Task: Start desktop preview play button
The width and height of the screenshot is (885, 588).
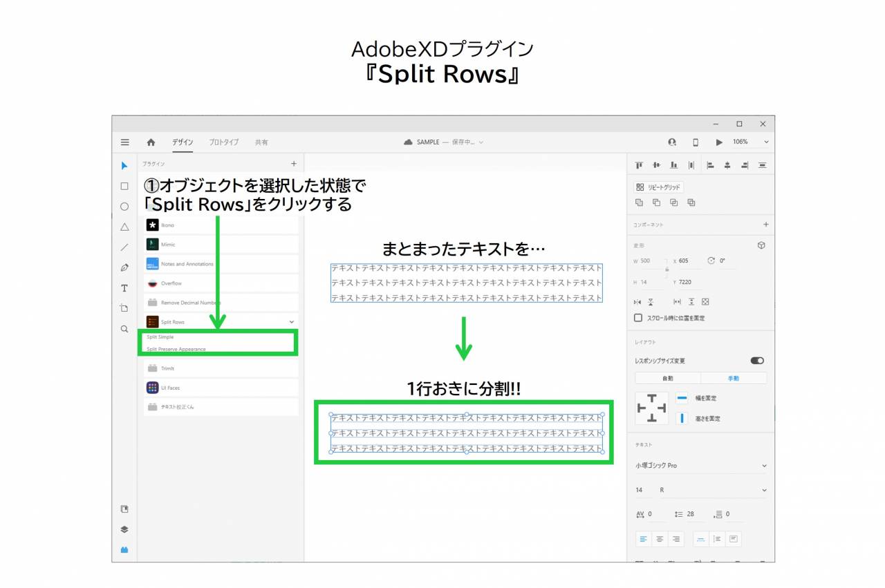Action: click(x=719, y=142)
